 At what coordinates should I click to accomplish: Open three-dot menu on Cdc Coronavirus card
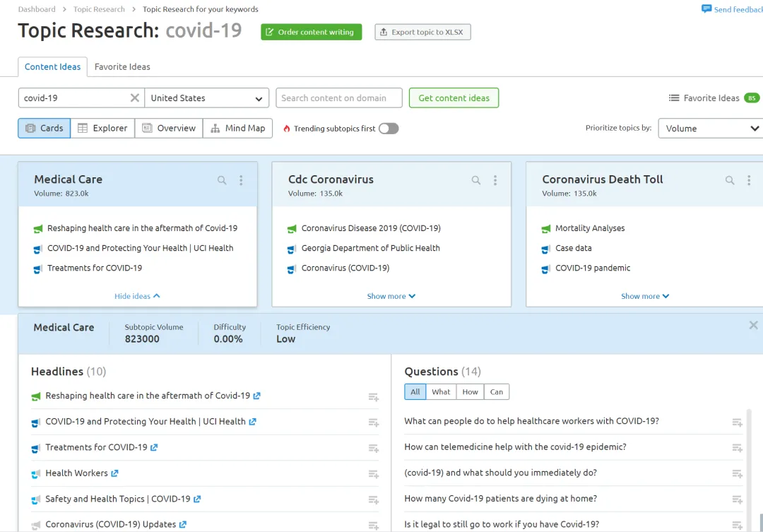click(495, 180)
